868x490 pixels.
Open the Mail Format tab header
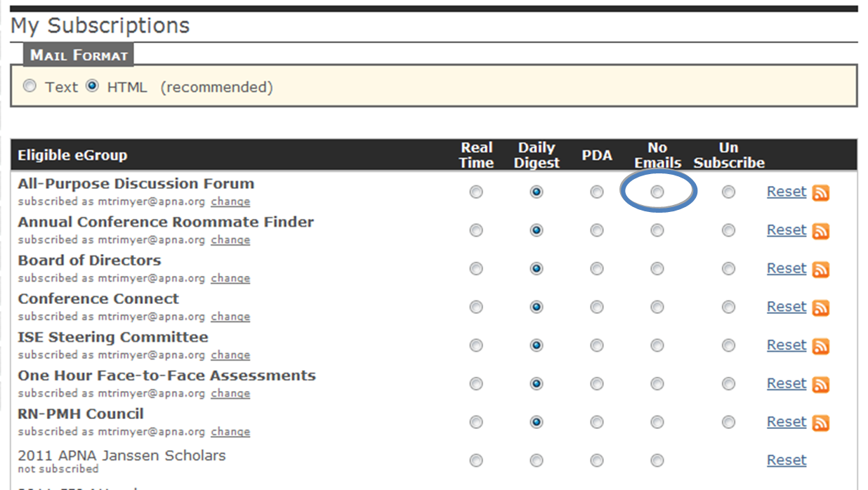pyautogui.click(x=79, y=55)
